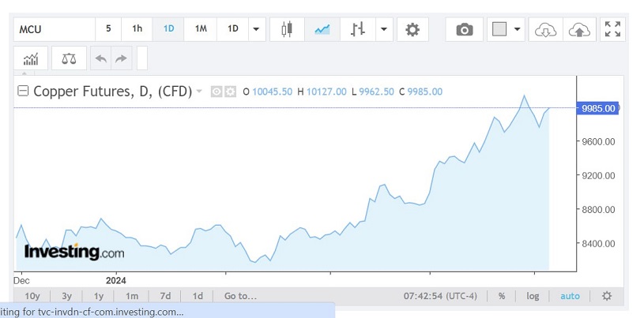This screenshot has width=644, height=318.
Task: Click the high value H 10127.00
Action: (322, 92)
